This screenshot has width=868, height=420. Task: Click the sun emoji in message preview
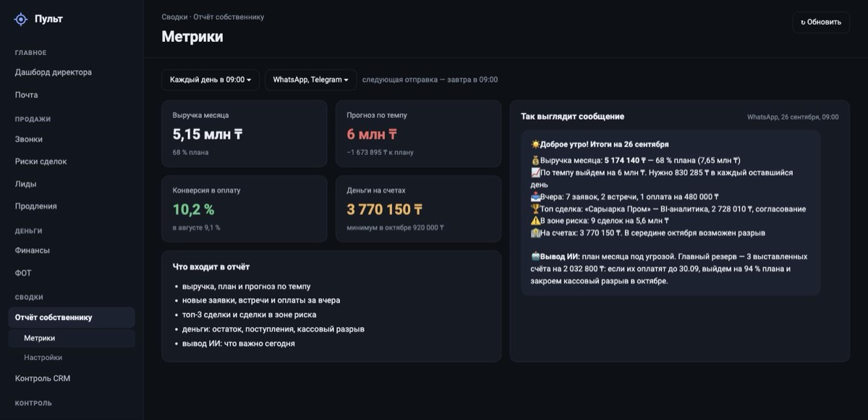tap(535, 144)
